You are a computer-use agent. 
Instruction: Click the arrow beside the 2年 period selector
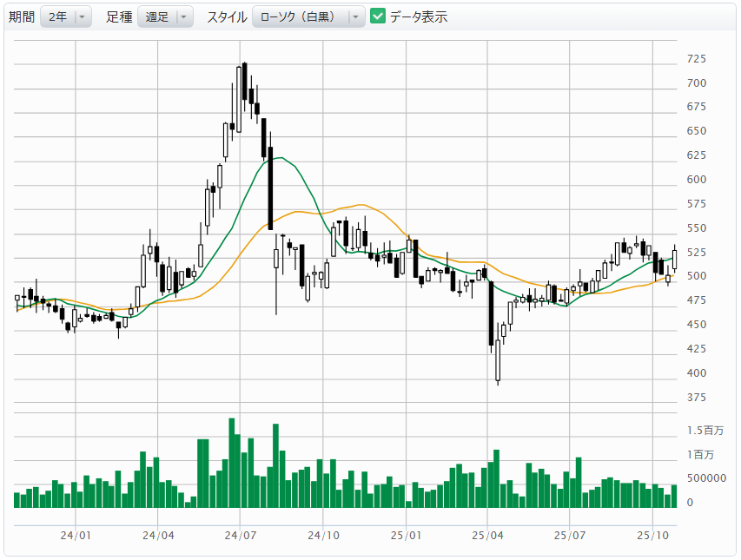coord(82,16)
